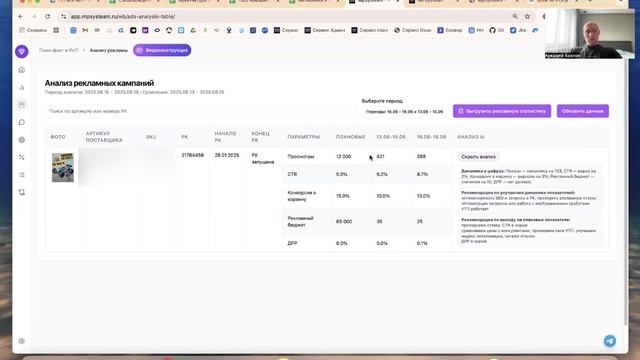The width and height of the screenshot is (640, 360).
Task: Click the browser address bar URL
Action: point(123,17)
